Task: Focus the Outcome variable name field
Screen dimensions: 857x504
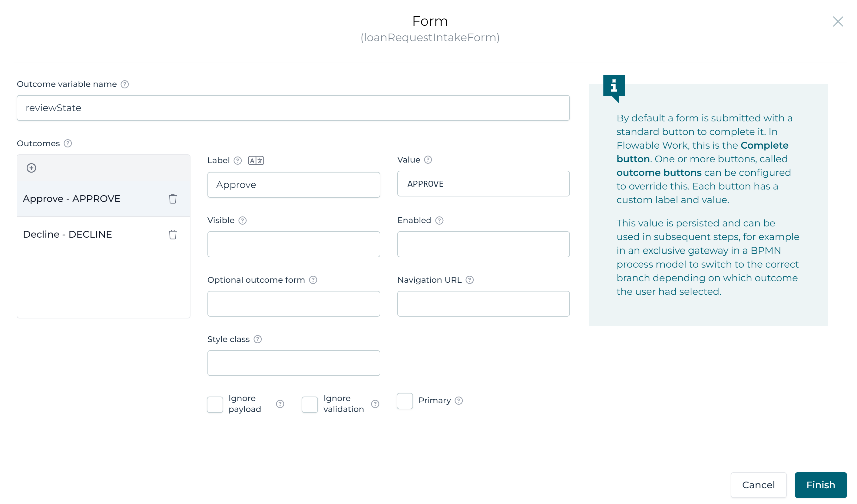Action: (x=293, y=108)
